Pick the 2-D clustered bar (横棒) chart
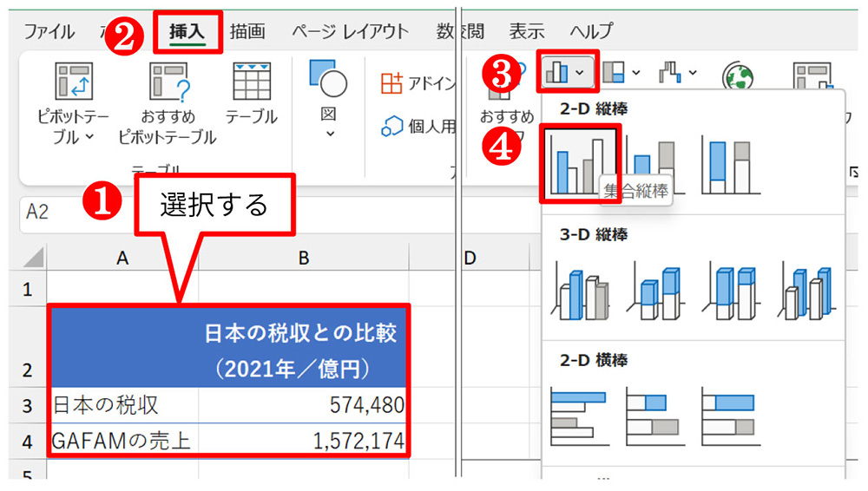This screenshot has width=868, height=491. coord(580,416)
